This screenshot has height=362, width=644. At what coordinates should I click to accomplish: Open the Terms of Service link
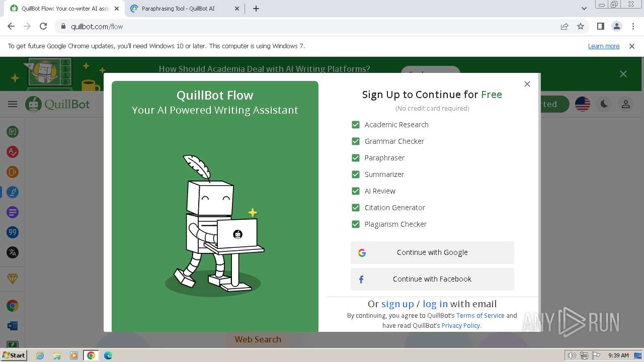[x=480, y=315]
